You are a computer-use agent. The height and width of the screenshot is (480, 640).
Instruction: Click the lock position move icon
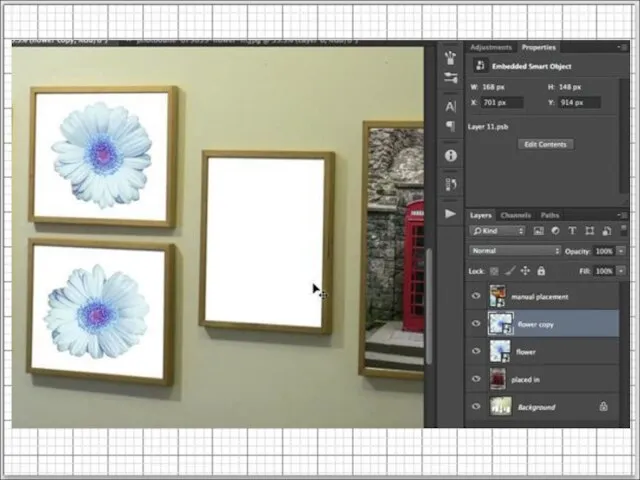pos(525,271)
